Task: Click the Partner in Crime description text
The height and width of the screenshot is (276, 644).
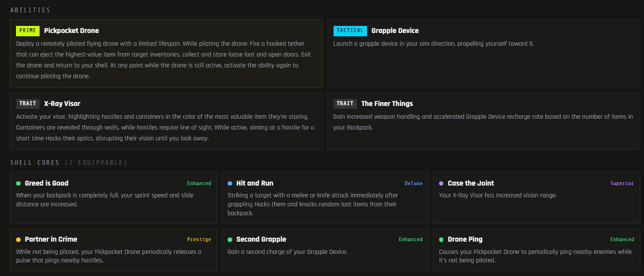Action: tap(109, 256)
